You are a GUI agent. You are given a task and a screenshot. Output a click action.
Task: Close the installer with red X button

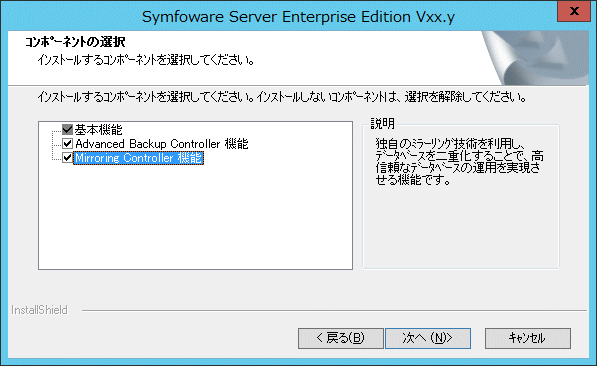point(574,11)
